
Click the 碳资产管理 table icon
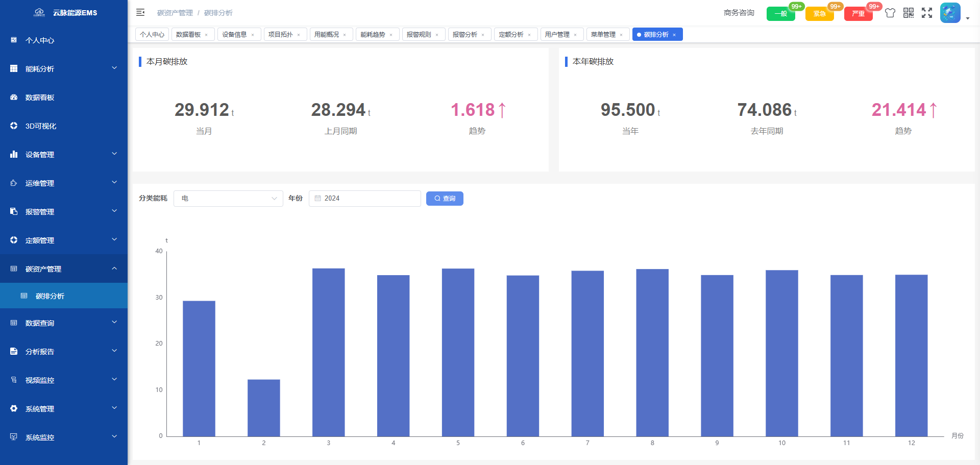pyautogui.click(x=14, y=268)
